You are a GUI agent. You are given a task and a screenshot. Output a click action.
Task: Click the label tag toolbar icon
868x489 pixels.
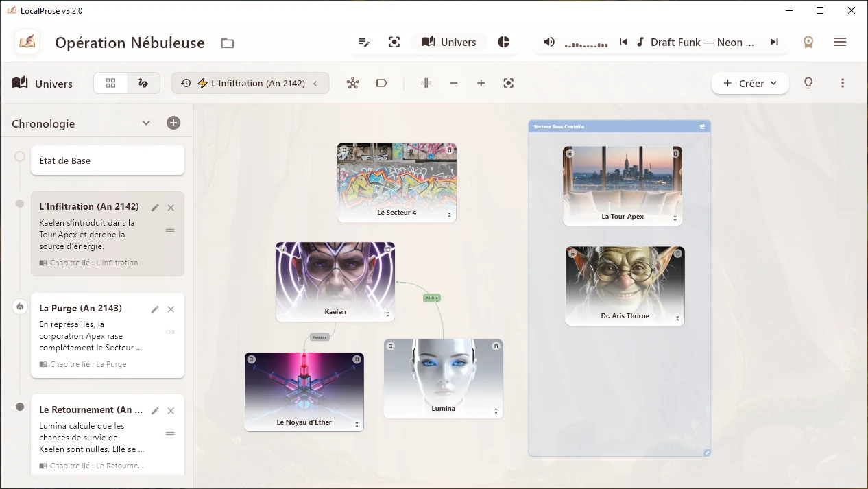[x=382, y=83]
